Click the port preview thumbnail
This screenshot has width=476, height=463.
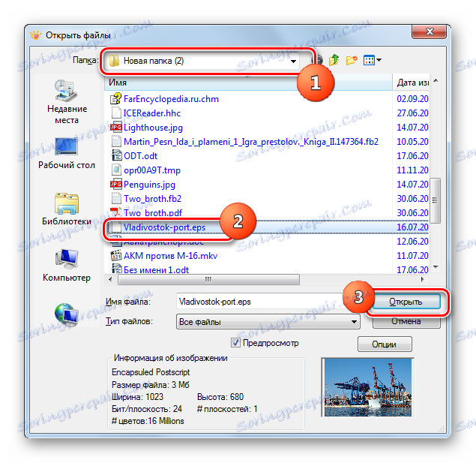pyautogui.click(x=367, y=387)
